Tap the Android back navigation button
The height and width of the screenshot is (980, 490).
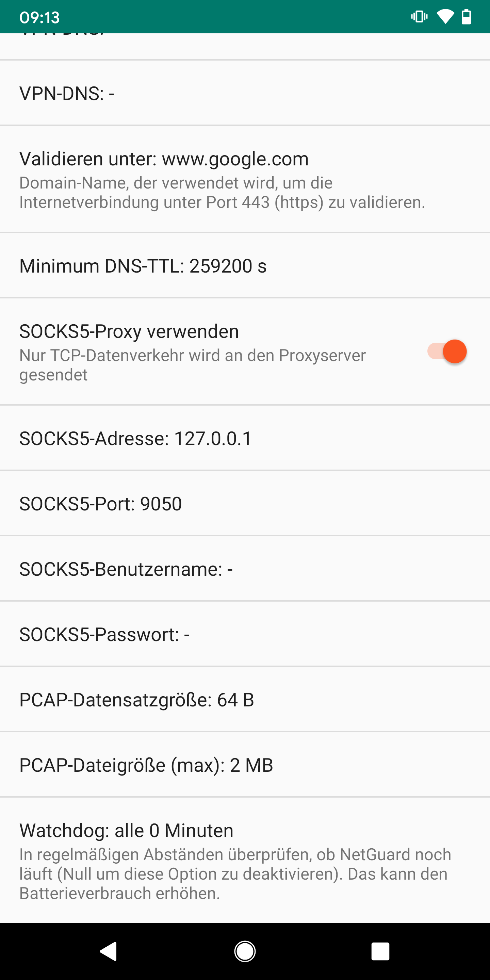point(109,951)
